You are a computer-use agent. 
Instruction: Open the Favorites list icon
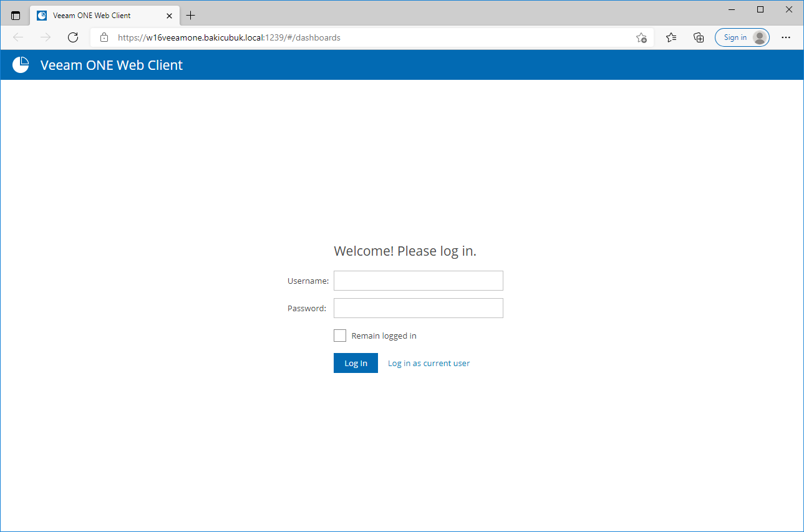tap(671, 37)
